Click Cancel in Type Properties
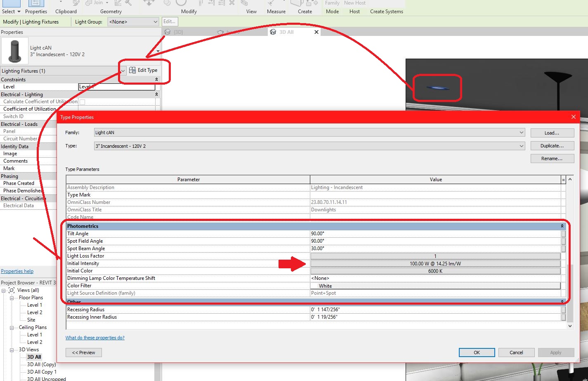 (516, 353)
